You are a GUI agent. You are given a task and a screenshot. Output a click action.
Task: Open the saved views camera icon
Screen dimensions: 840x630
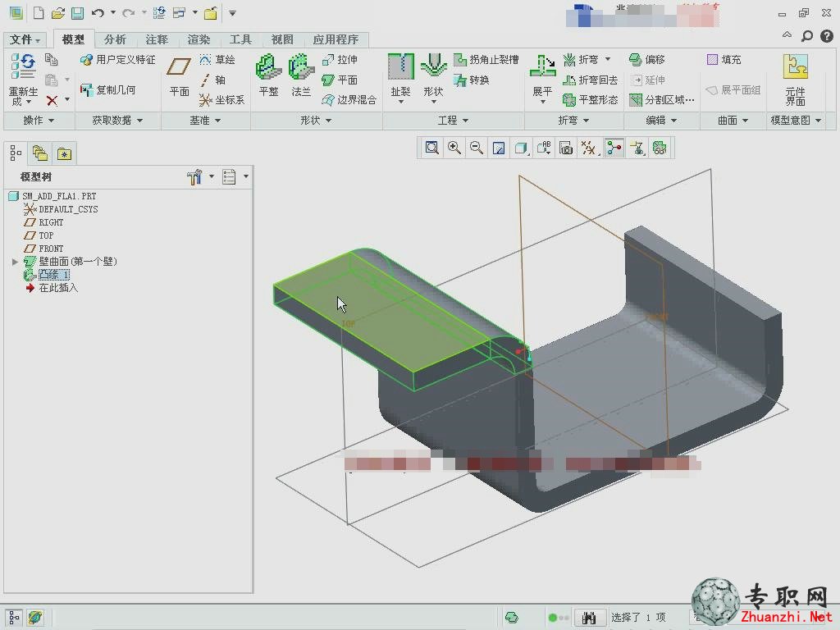pyautogui.click(x=566, y=148)
